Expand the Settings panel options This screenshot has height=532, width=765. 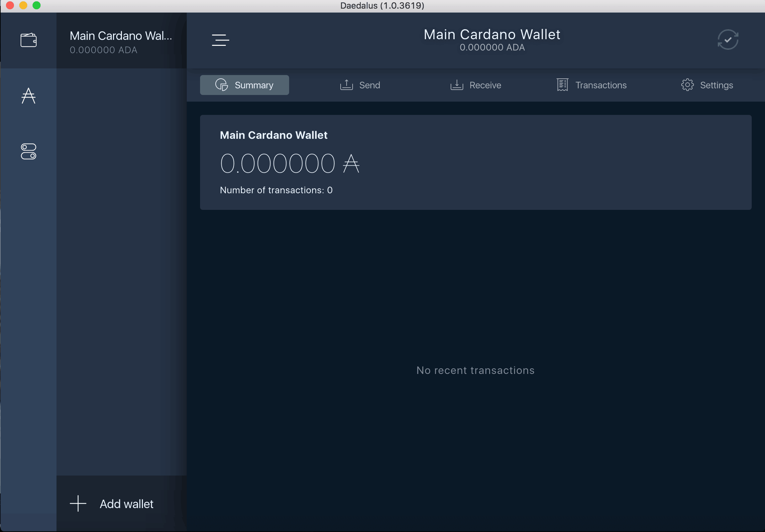coord(706,85)
